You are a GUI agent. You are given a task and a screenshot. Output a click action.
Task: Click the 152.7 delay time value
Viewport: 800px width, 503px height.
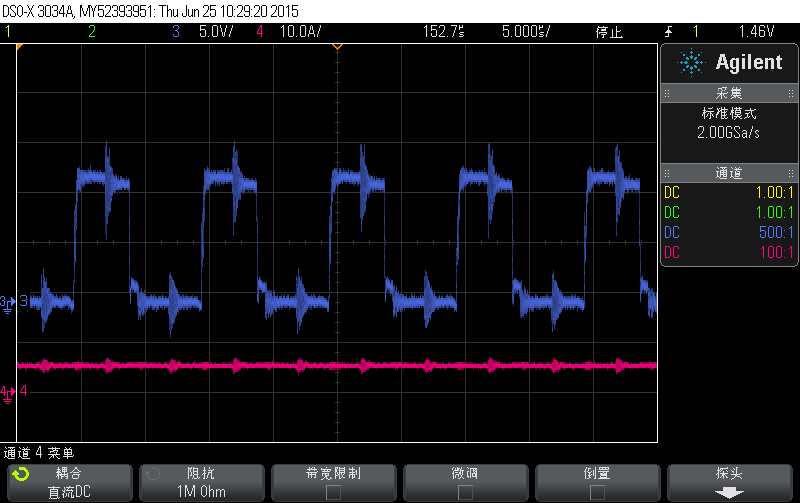click(443, 32)
